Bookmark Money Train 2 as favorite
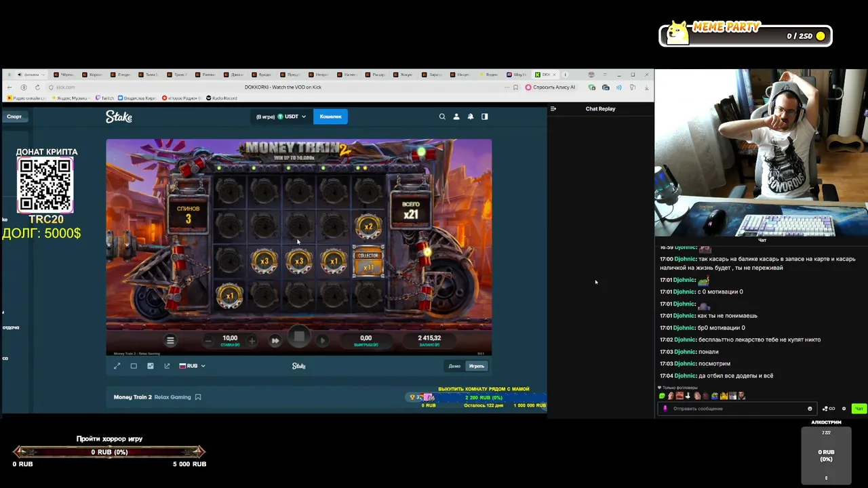The height and width of the screenshot is (488, 868). [198, 397]
